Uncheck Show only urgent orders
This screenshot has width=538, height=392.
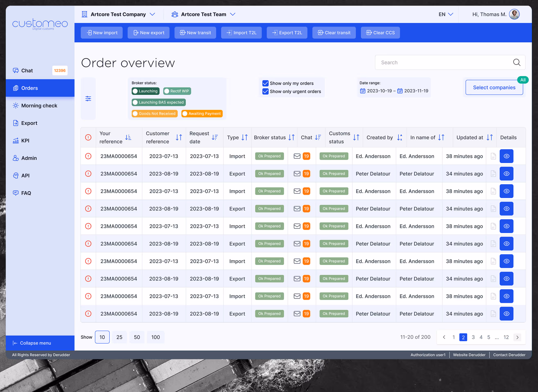click(x=265, y=91)
